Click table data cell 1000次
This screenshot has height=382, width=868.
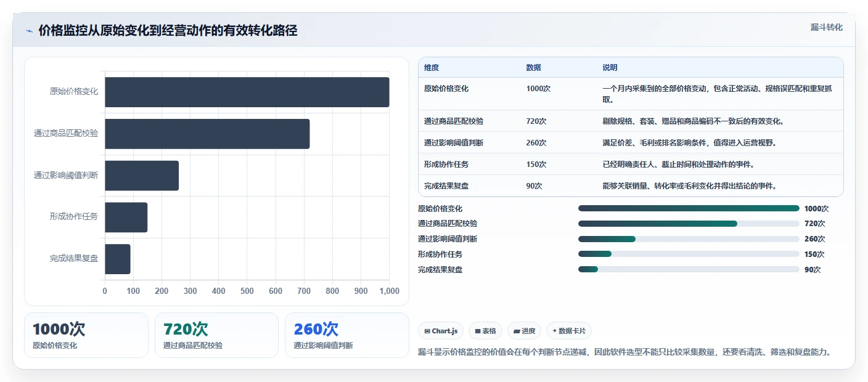[x=538, y=89]
